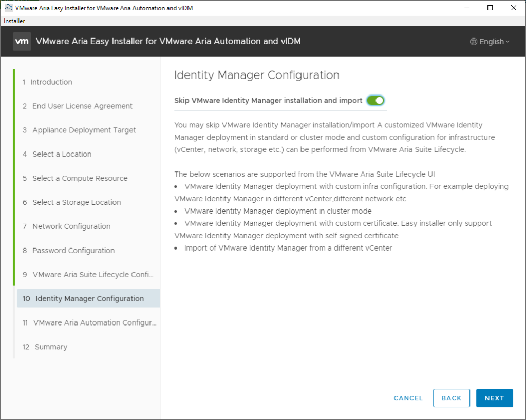
Task: Click the globe language icon
Action: [474, 42]
